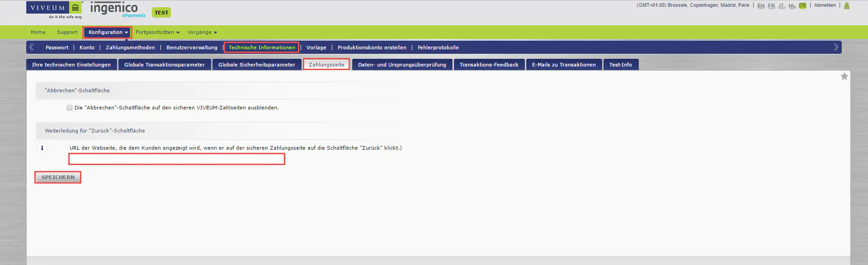Open the Zahlungsseite tab
This screenshot has width=868, height=265.
[326, 65]
